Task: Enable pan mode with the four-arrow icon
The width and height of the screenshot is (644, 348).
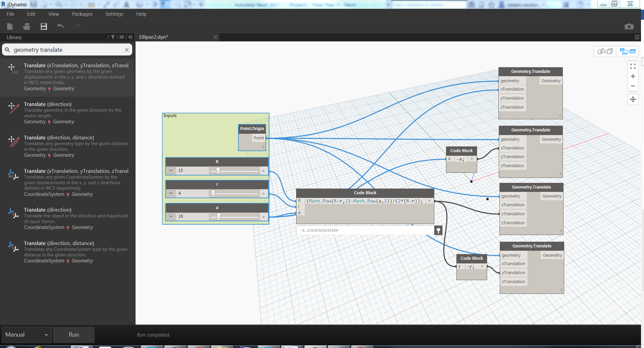Action: (x=633, y=99)
